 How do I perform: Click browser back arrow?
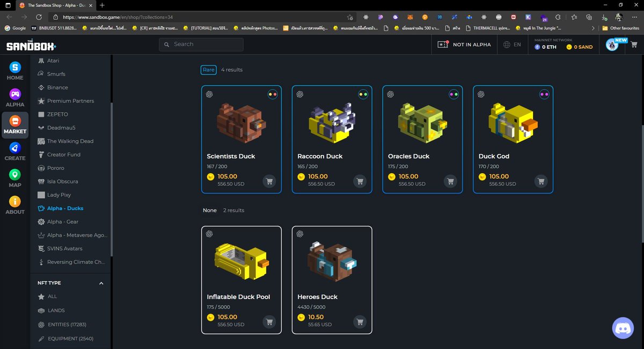[9, 17]
